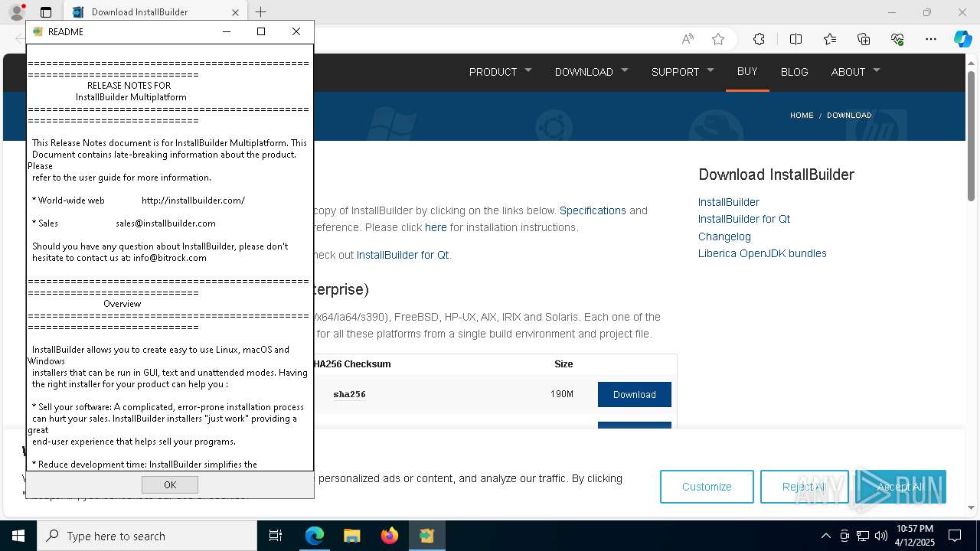Open Edge Settings and more menu
The image size is (980, 551).
[x=931, y=39]
